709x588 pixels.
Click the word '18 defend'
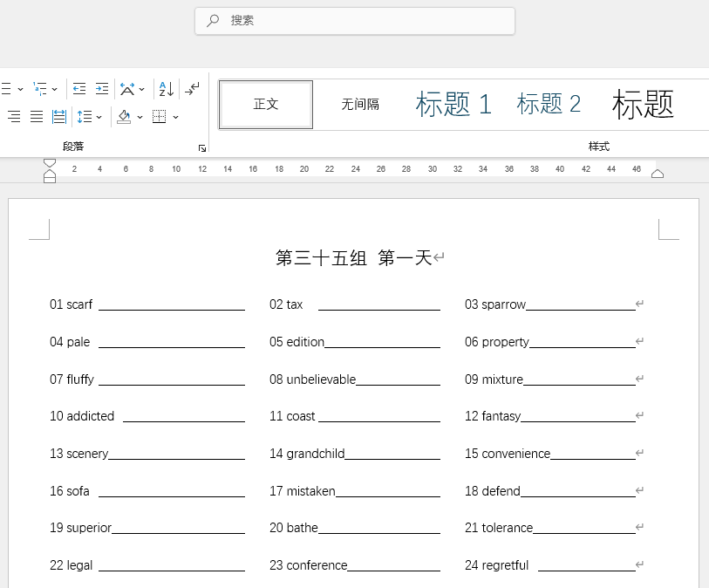point(493,491)
